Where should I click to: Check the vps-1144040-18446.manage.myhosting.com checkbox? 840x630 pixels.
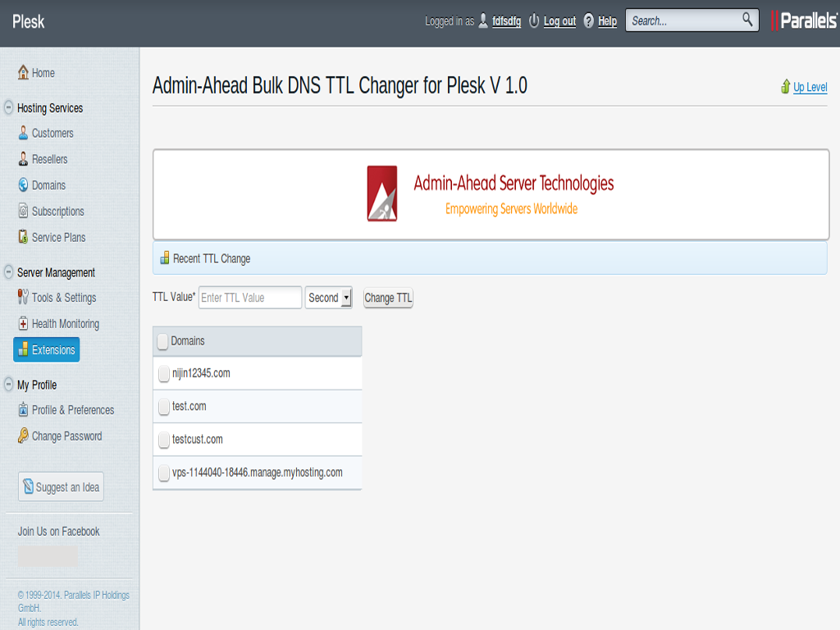tap(164, 472)
